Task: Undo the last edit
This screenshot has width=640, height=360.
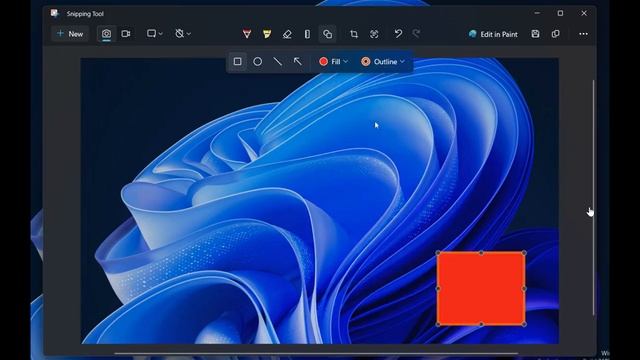Action: [x=398, y=34]
